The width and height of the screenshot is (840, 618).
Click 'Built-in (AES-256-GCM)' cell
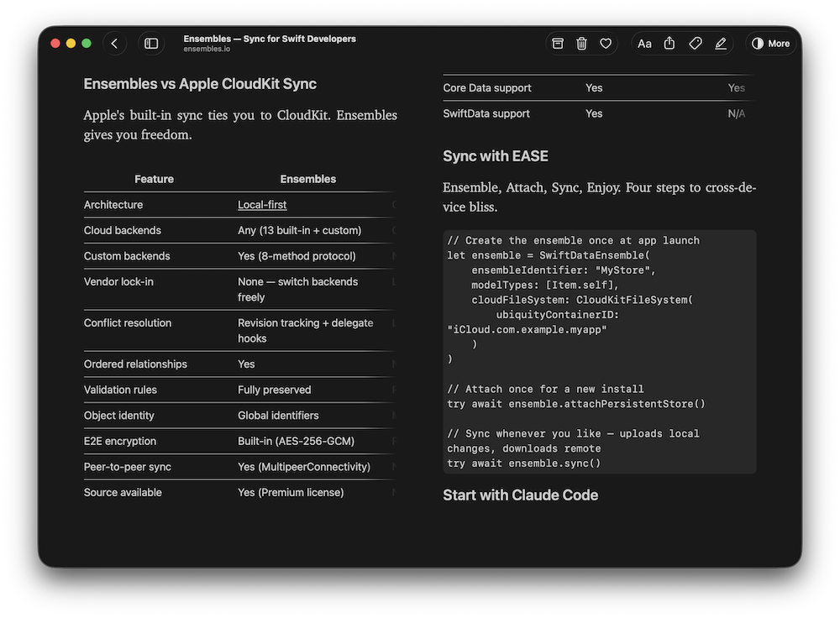(297, 442)
